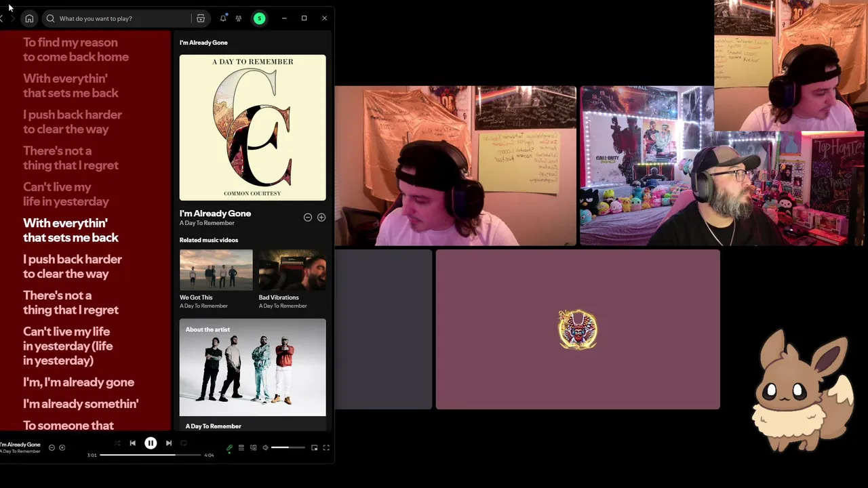Open Connect to a device
Image resolution: width=868 pixels, height=488 pixels.
pos(254,448)
